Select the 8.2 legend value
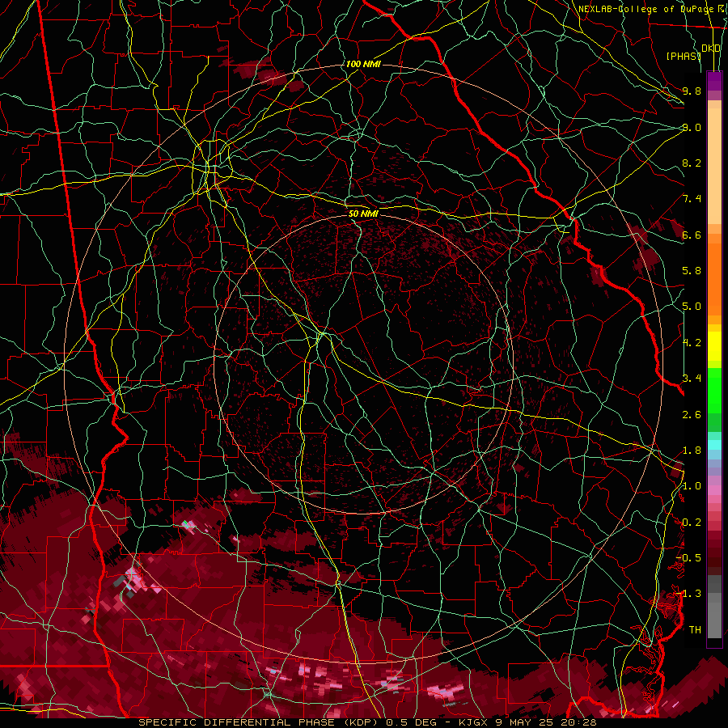This screenshot has height=728, width=728. pyautogui.click(x=692, y=163)
